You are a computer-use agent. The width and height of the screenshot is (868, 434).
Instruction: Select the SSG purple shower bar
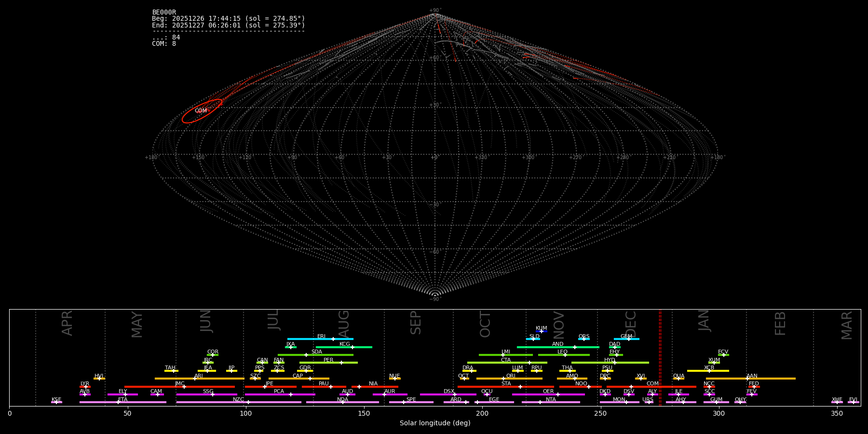click(x=207, y=394)
